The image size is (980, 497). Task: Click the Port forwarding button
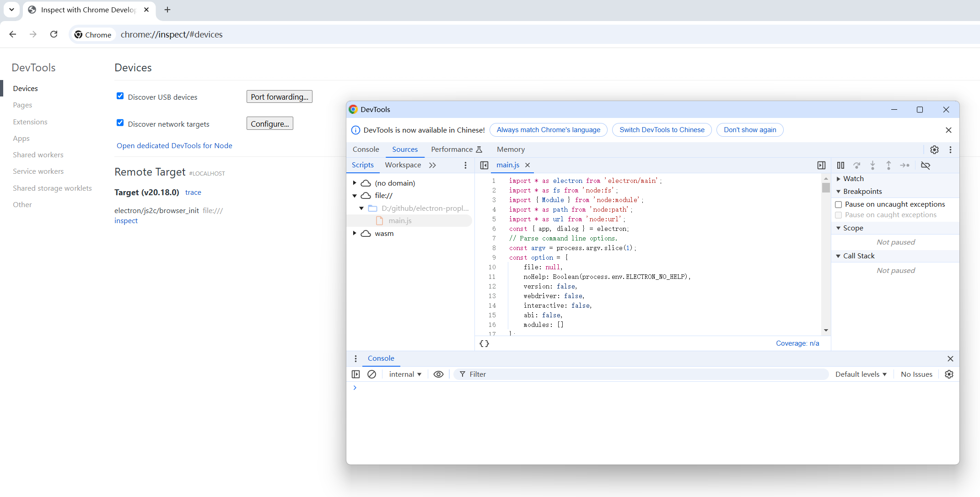pos(280,96)
